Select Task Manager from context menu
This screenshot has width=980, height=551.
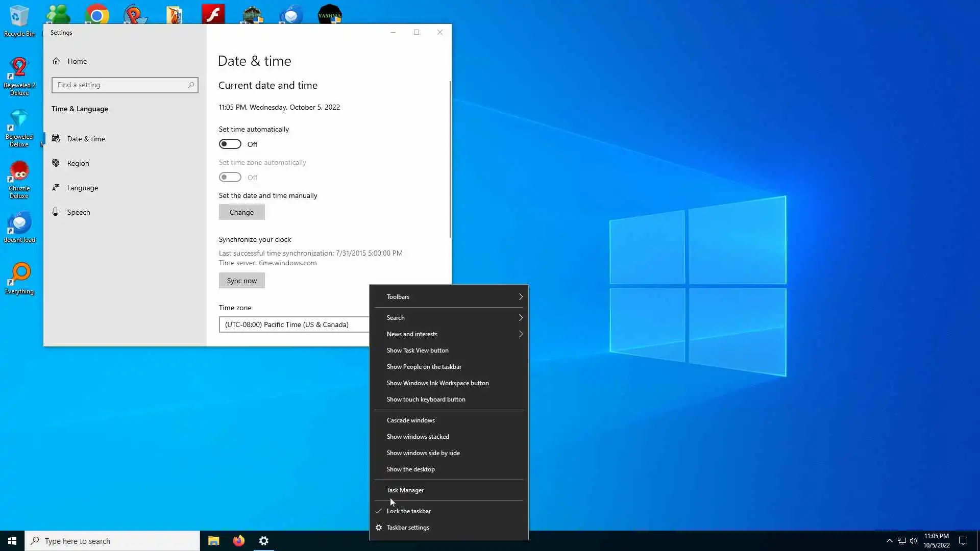tap(405, 490)
